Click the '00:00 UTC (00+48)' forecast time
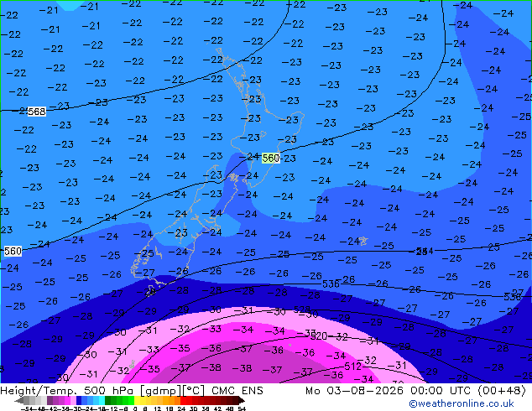532x411 pixels. [468, 391]
